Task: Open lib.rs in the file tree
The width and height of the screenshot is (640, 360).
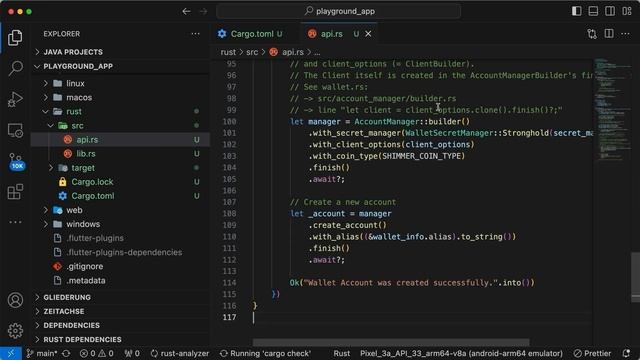Action: [120, 153]
